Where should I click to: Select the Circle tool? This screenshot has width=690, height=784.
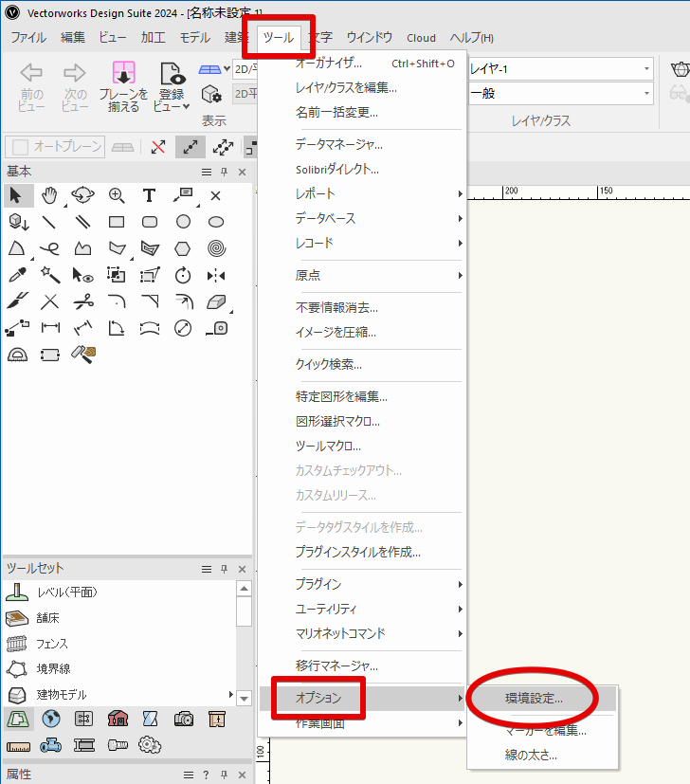[183, 222]
